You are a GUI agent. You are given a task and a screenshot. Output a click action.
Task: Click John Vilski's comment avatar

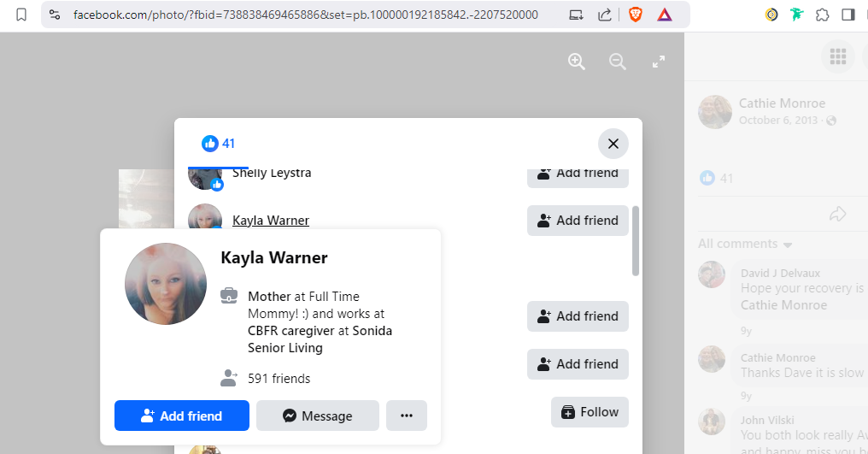pyautogui.click(x=712, y=422)
